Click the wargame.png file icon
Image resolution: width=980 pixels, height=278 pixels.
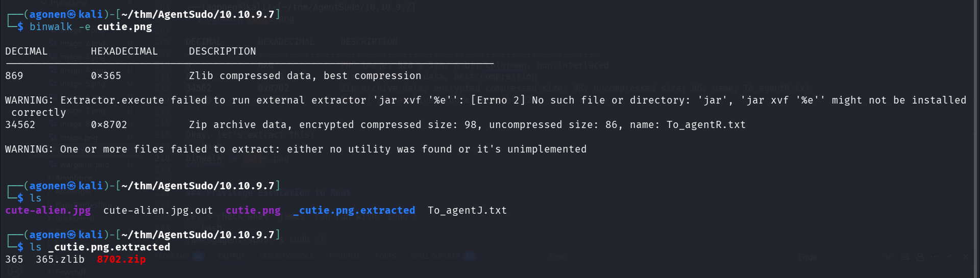pyautogui.click(x=53, y=165)
